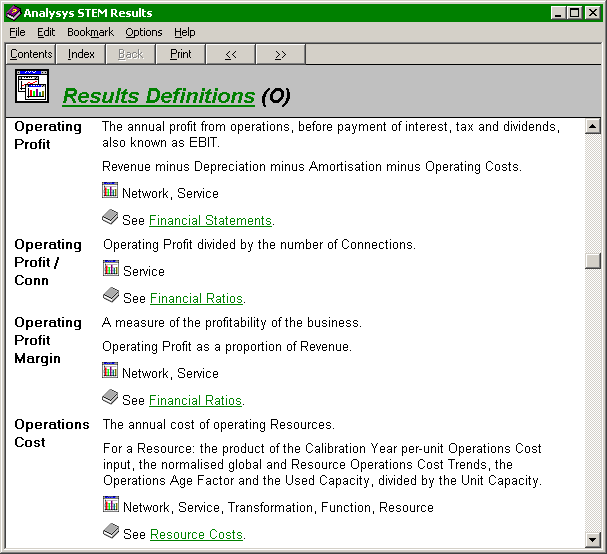The height and width of the screenshot is (554, 607).
Task: Click chart icon beside Operating Profit's Network, Service
Action: pos(110,190)
